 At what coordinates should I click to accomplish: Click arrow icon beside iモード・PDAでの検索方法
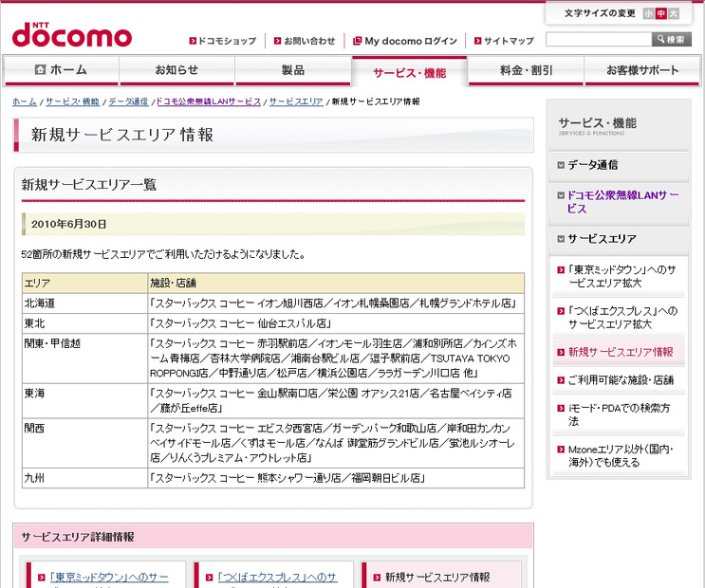click(561, 408)
